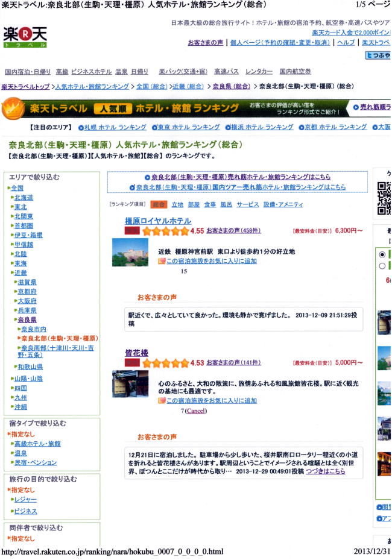Filter lodging type by 民宿・ペンション
This screenshot has height=560, width=392.
(36, 463)
